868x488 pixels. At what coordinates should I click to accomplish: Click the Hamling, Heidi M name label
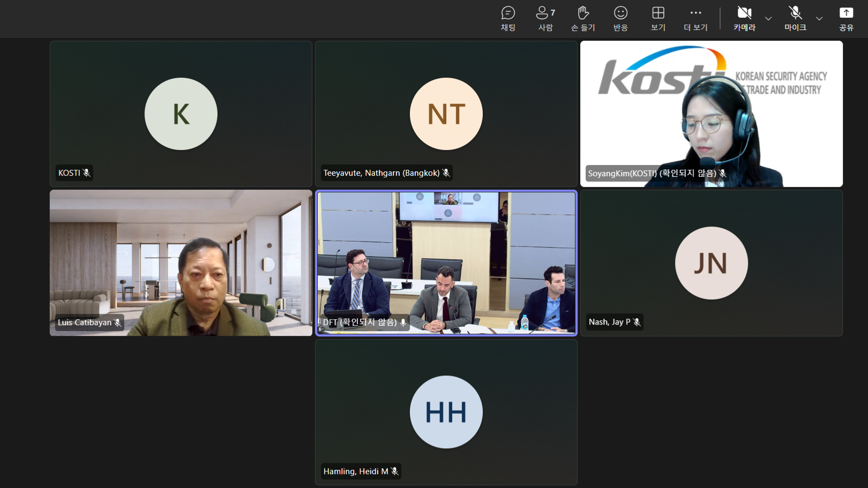[x=356, y=471]
